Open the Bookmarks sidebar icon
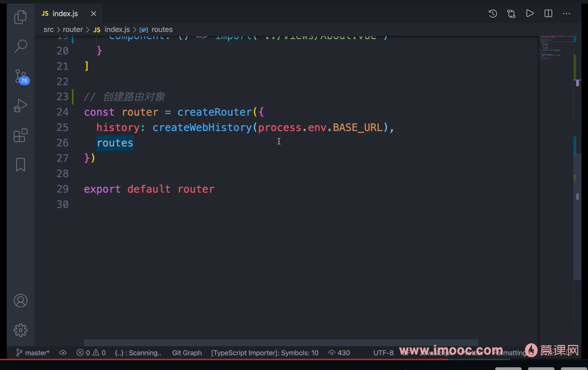Image resolution: width=588 pixels, height=370 pixels. (x=21, y=165)
